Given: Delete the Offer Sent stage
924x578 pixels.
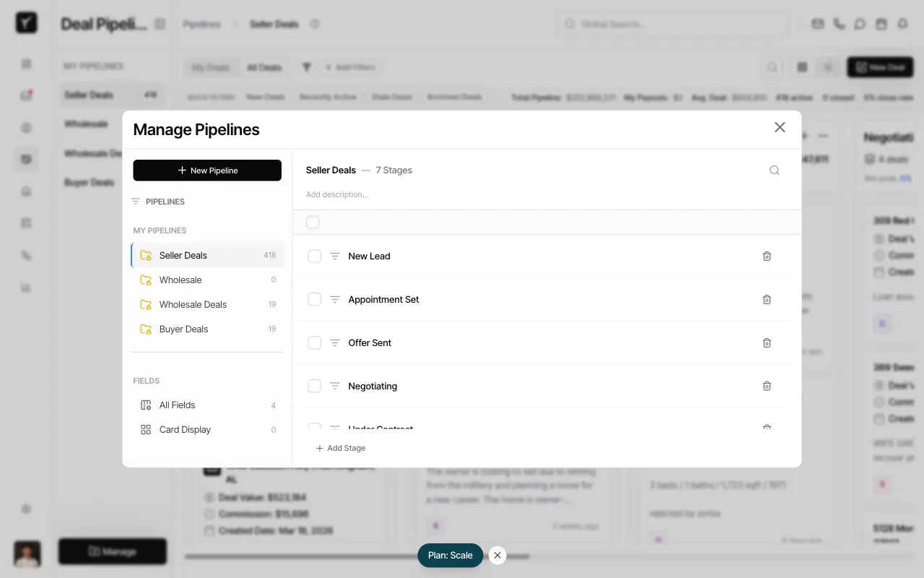Looking at the screenshot, I should [767, 342].
